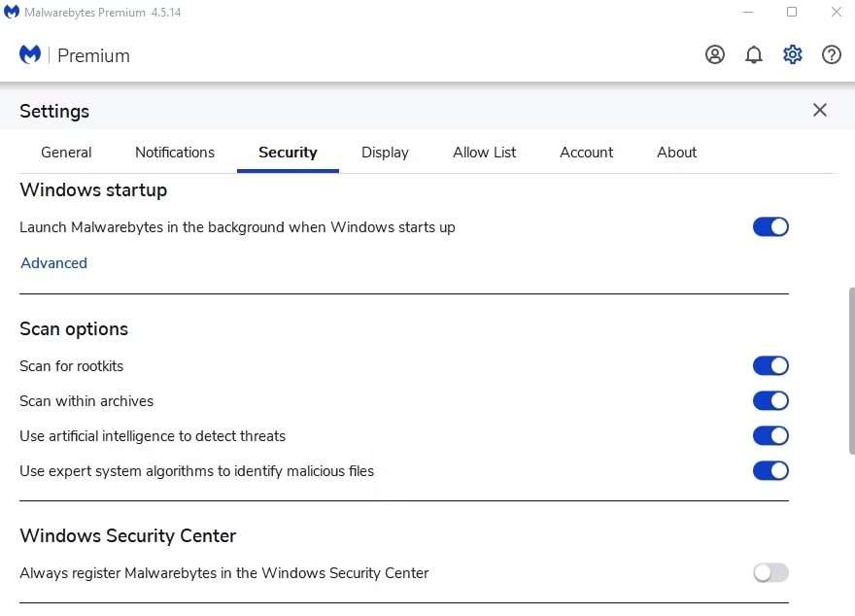Open the account profile icon

coord(715,55)
